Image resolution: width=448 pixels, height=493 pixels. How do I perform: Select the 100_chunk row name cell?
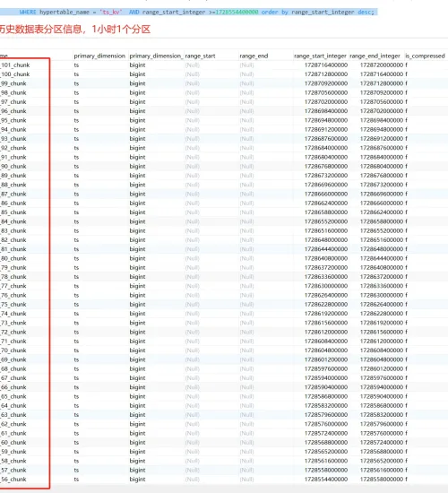(15, 74)
